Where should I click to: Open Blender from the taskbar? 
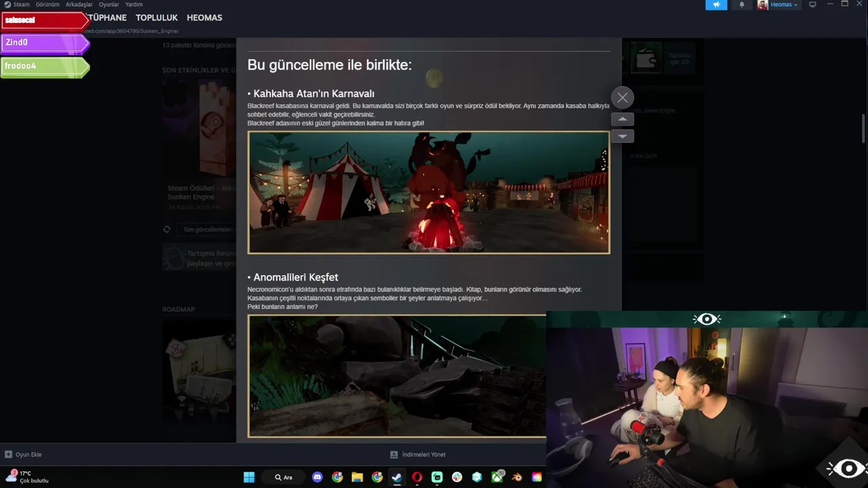click(517, 477)
